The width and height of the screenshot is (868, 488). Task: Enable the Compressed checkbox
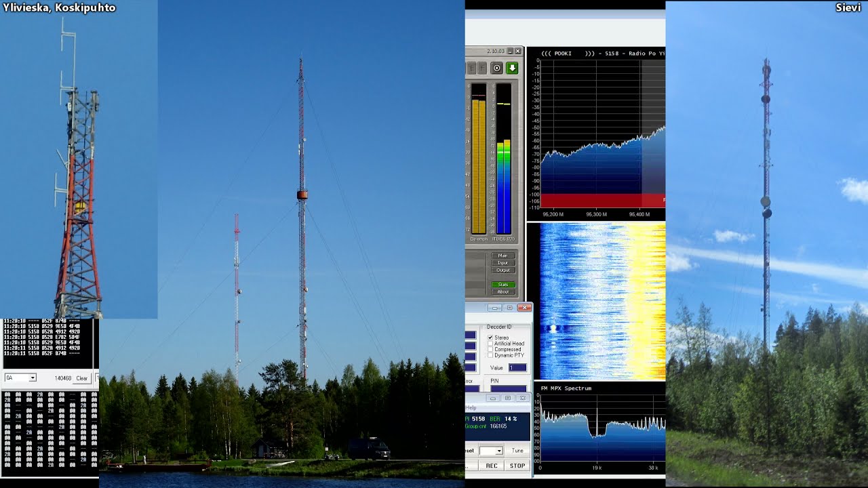tap(490, 350)
